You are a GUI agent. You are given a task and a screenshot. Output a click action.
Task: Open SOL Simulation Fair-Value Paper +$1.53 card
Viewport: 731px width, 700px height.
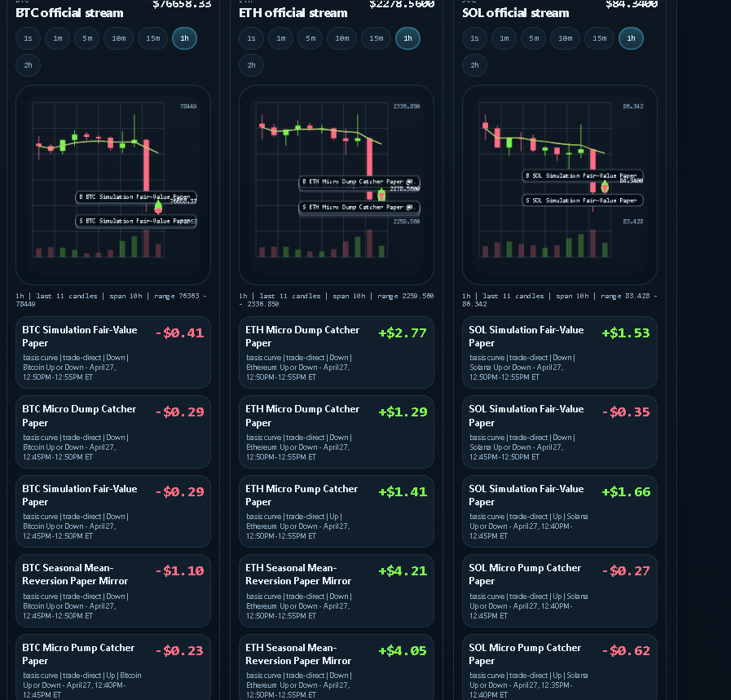coord(560,352)
